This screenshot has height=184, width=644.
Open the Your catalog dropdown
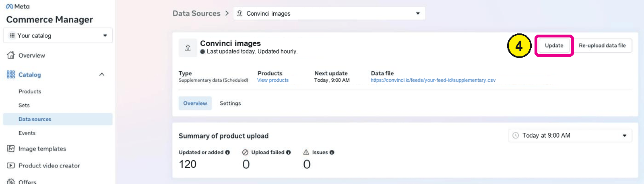58,35
